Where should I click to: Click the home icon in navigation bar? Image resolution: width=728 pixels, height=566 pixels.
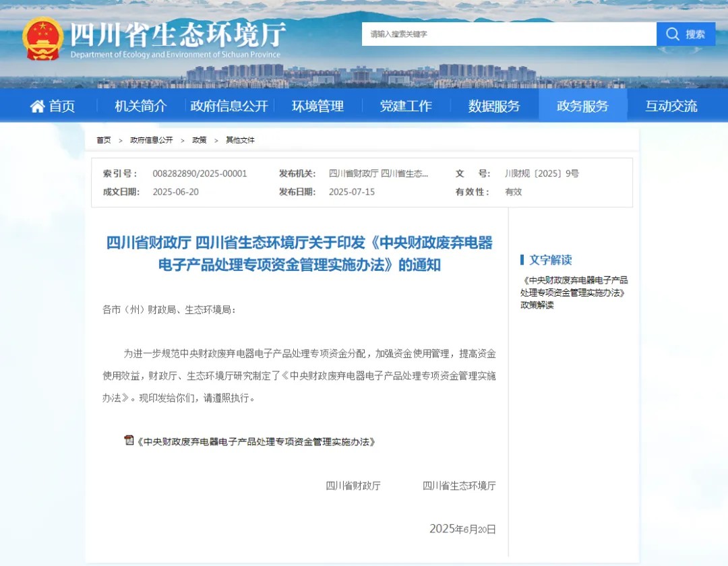tap(37, 106)
